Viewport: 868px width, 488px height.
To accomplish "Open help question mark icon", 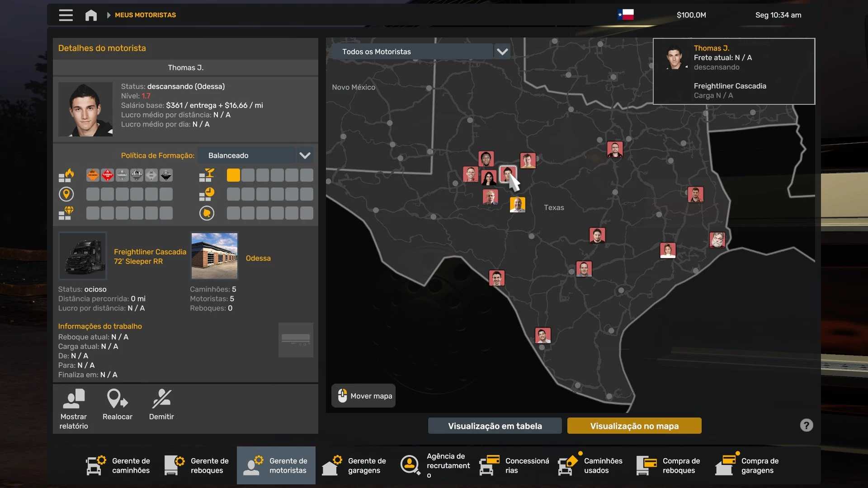I will [x=807, y=425].
